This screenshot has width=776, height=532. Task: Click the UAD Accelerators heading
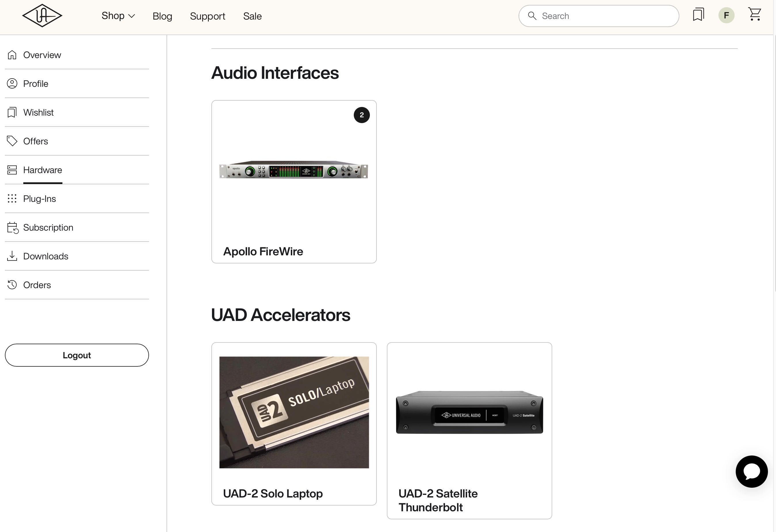pos(280,315)
